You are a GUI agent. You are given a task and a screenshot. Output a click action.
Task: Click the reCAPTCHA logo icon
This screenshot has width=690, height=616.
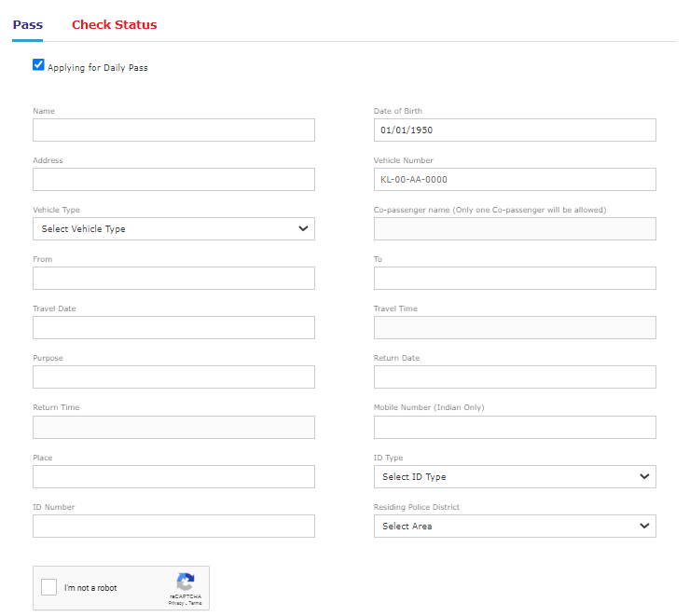coord(185,582)
